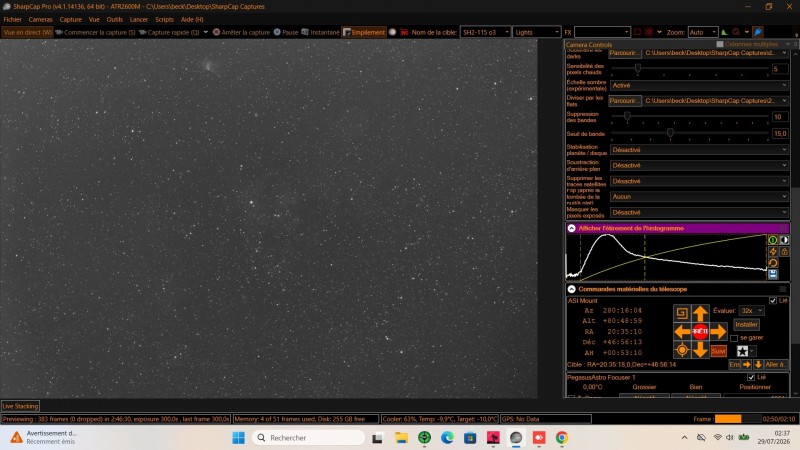Click the white circle icon after Empilement
The width and height of the screenshot is (800, 450).
tap(392, 32)
